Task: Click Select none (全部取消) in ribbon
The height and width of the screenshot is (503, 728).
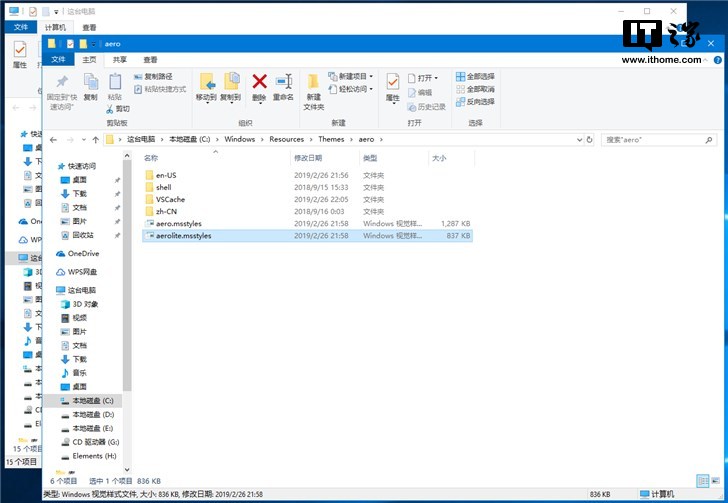Action: coord(474,89)
